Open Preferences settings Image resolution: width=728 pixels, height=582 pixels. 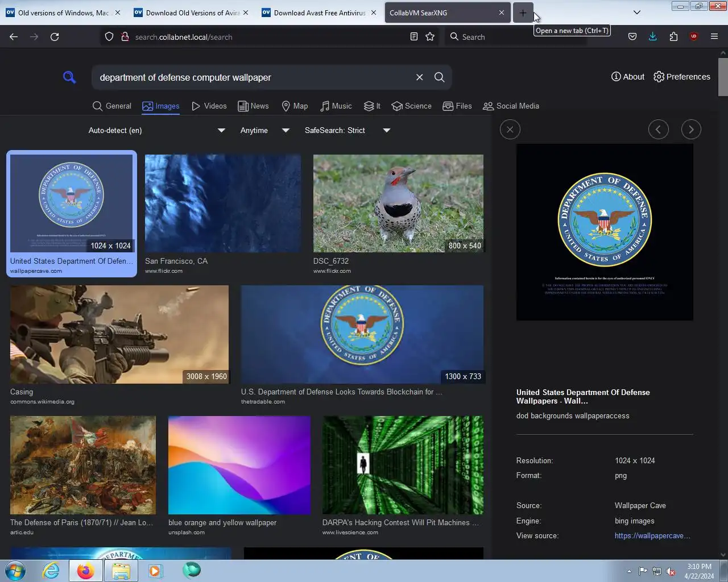click(x=682, y=77)
